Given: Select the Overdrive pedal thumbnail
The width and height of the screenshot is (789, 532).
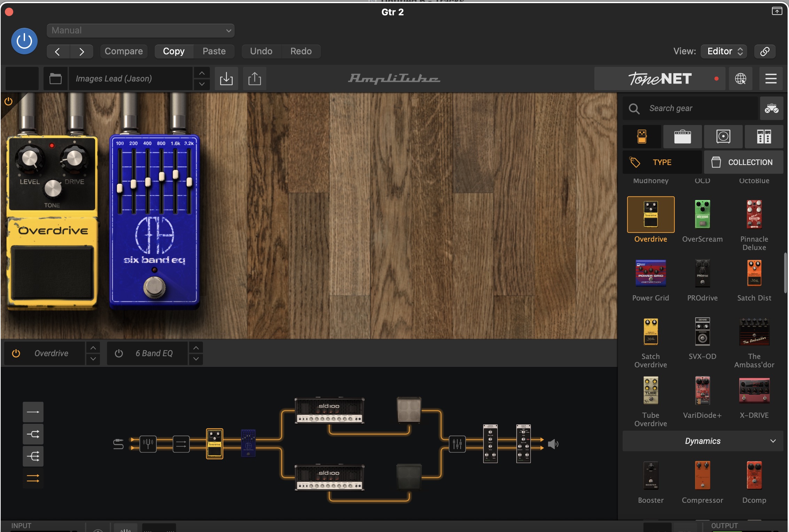Looking at the screenshot, I should (x=650, y=214).
